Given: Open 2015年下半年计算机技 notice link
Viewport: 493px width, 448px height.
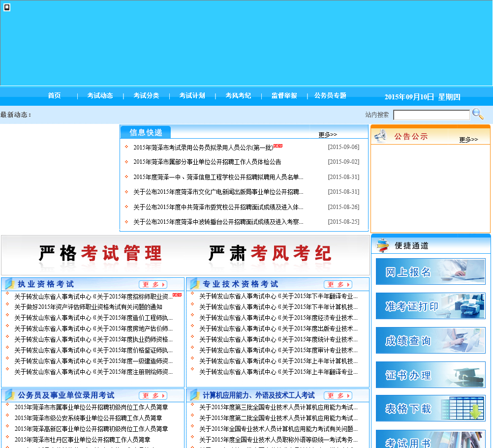Looking at the screenshot, I should [x=278, y=307].
